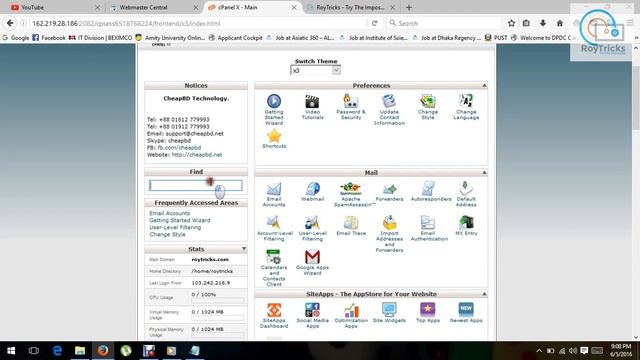The height and width of the screenshot is (360, 640).
Task: Open Webmail
Action: (x=312, y=189)
